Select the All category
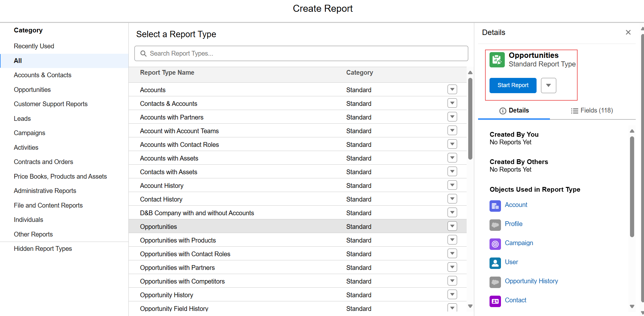 64,61
